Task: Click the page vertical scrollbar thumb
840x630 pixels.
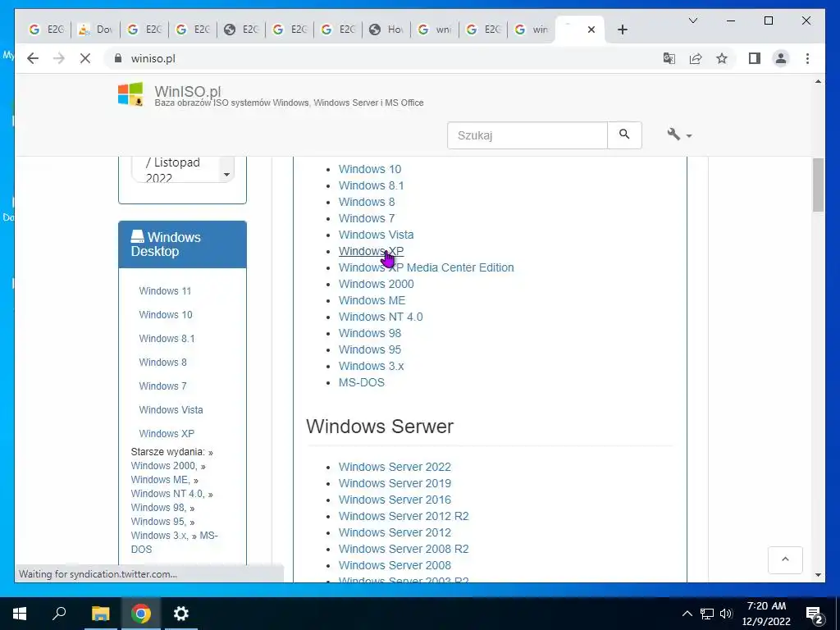Action: pyautogui.click(x=818, y=185)
